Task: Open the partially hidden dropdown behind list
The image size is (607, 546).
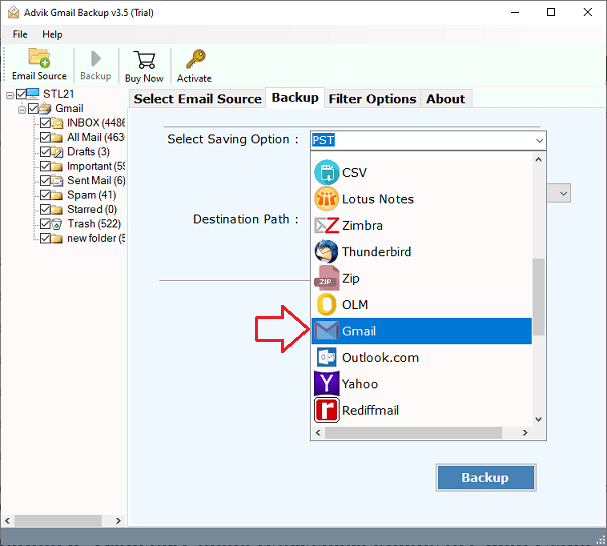Action: point(559,193)
